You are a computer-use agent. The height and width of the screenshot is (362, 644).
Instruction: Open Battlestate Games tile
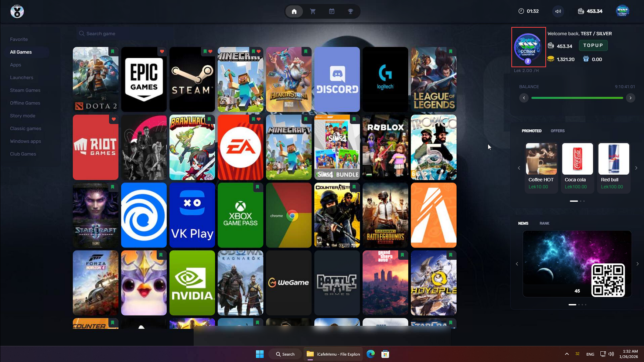[x=337, y=283]
